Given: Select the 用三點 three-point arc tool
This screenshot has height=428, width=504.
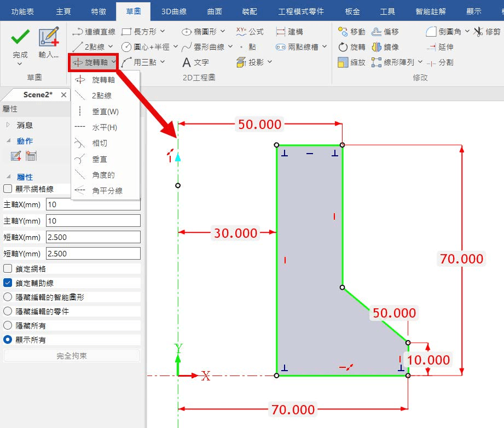Looking at the screenshot, I should click(x=139, y=62).
